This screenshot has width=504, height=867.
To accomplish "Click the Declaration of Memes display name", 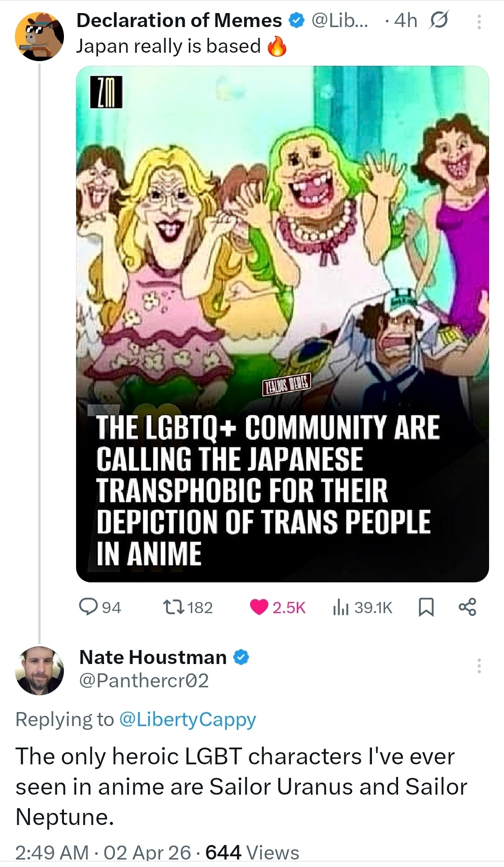I will point(179,21).
